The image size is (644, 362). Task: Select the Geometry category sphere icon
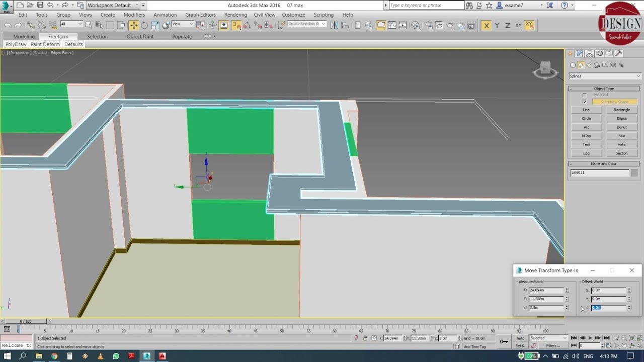click(573, 65)
